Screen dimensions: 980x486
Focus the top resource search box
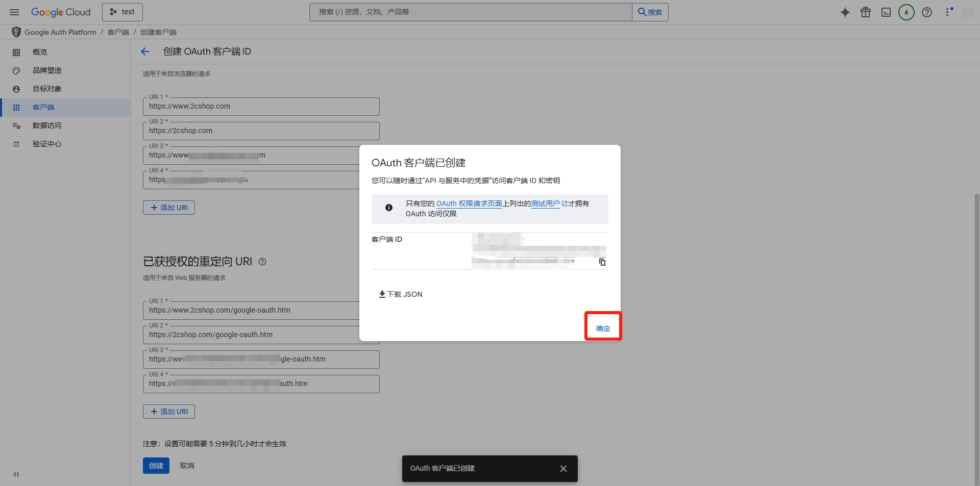click(471, 12)
